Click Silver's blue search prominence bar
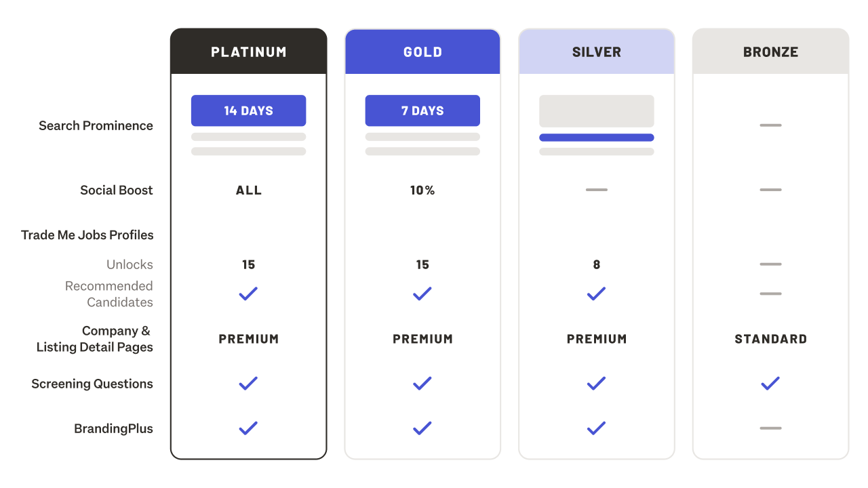 point(596,138)
